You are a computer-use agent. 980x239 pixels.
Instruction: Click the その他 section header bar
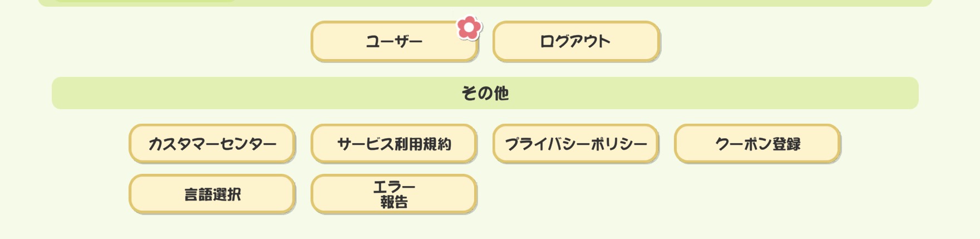click(485, 93)
